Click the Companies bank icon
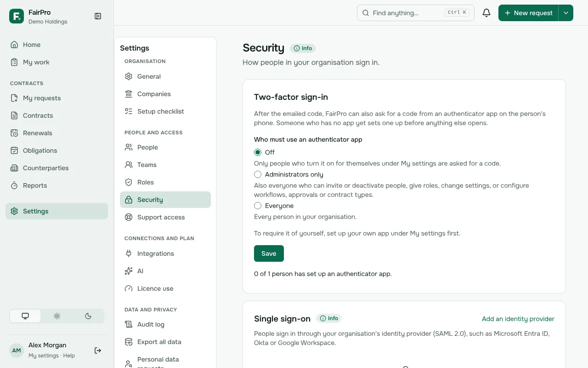Image resolution: width=588 pixels, height=368 pixels. (129, 94)
